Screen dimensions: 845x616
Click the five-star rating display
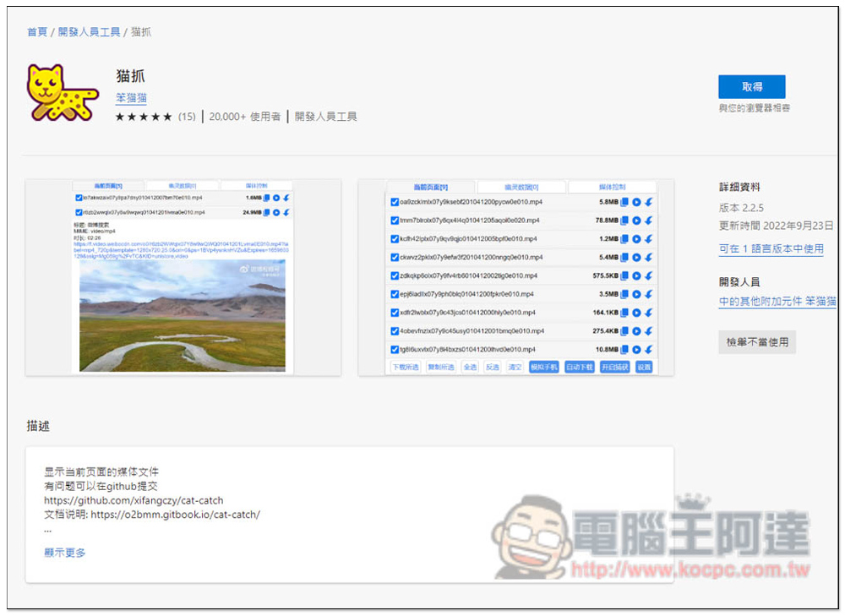[x=144, y=117]
